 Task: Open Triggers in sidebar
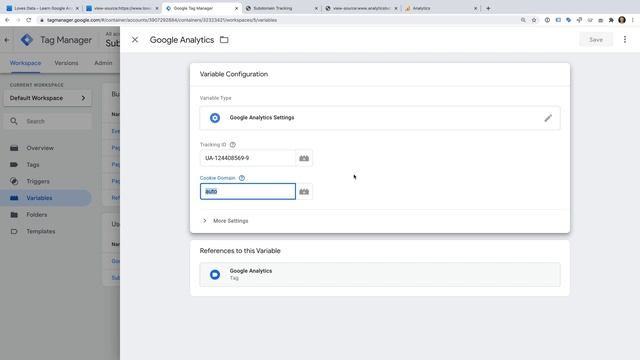click(x=38, y=181)
